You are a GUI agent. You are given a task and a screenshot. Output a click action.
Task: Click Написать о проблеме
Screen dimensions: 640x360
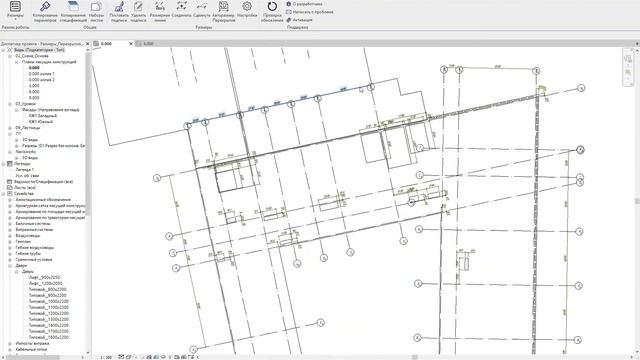click(x=309, y=12)
